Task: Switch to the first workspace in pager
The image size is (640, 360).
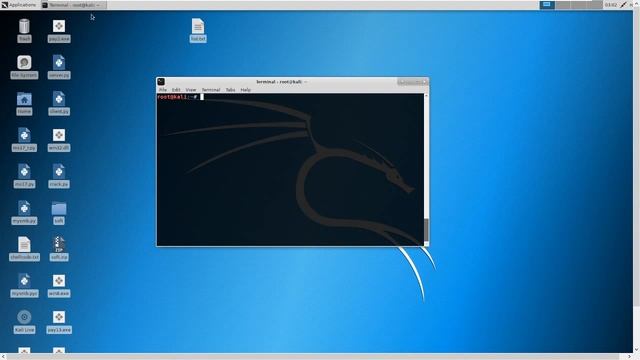Action: click(x=547, y=5)
